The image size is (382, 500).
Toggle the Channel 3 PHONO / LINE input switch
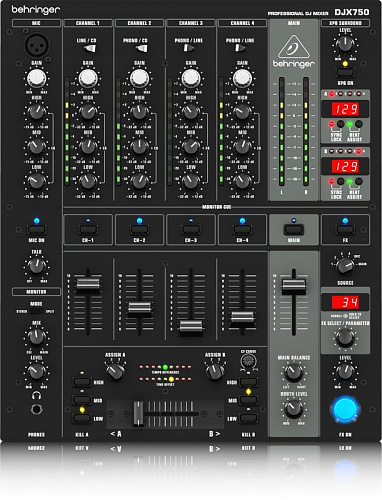[189, 48]
